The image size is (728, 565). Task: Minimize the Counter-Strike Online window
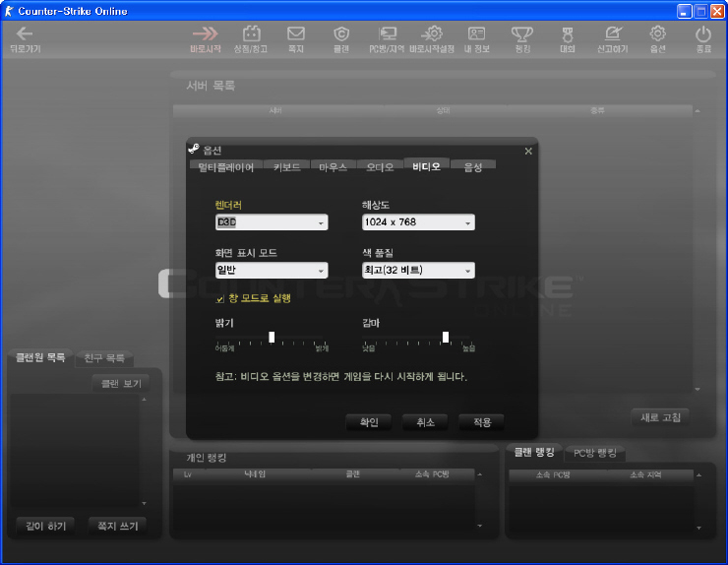point(684,11)
